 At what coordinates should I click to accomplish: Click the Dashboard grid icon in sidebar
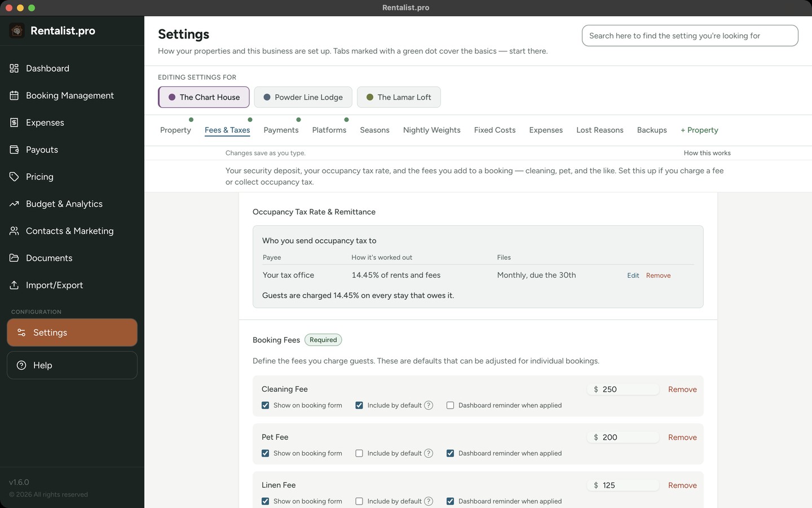[14, 68]
